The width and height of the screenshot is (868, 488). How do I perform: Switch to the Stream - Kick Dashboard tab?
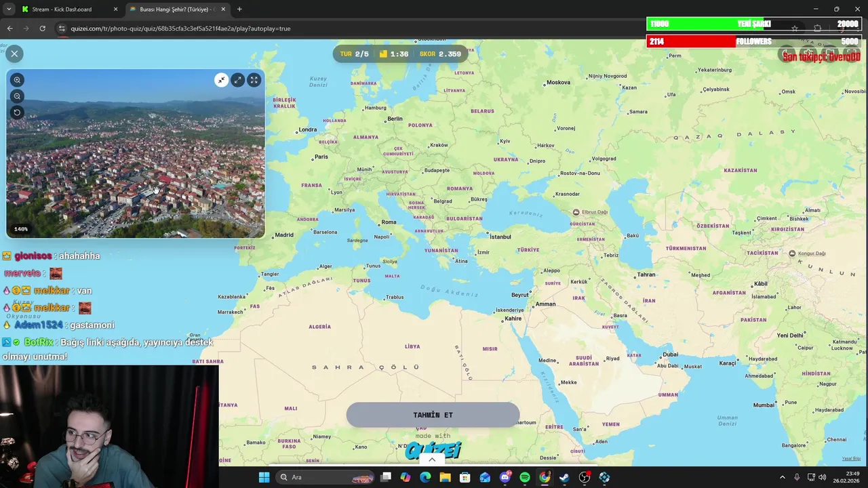click(69, 9)
